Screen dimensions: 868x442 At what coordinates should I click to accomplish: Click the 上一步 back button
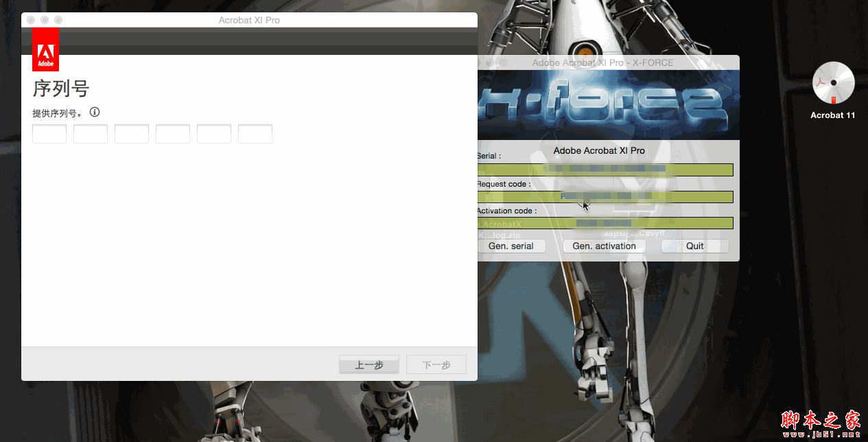click(x=369, y=364)
